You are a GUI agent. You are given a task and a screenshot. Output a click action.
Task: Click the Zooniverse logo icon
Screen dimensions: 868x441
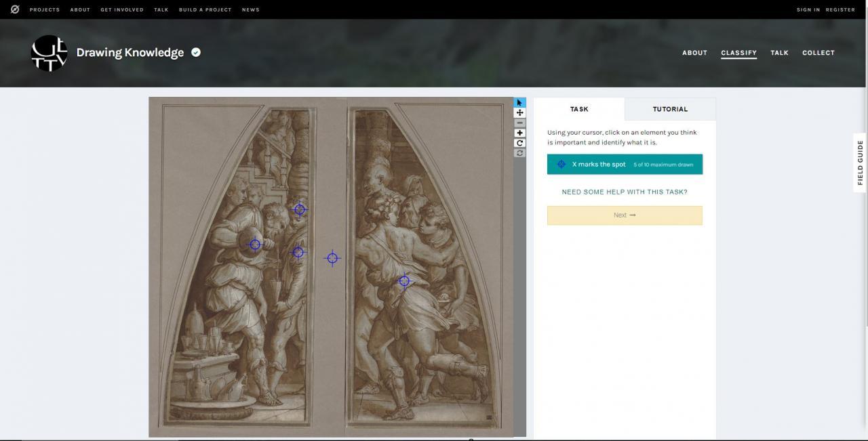click(15, 9)
